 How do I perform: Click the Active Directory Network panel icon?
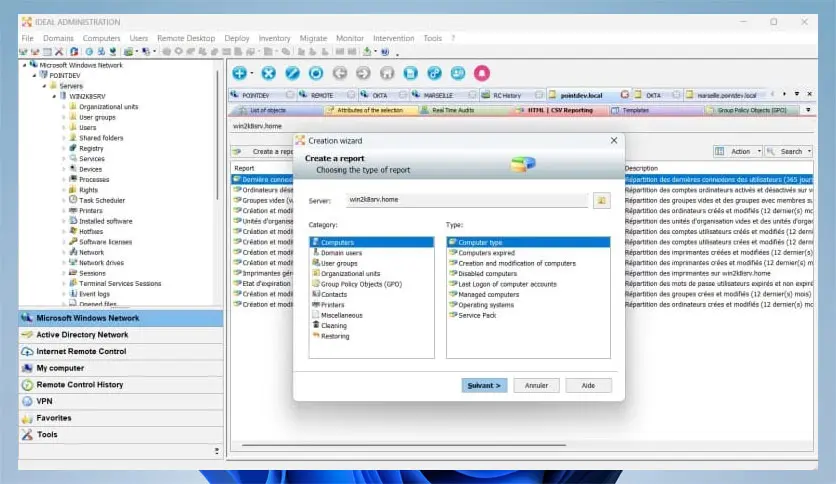point(27,335)
